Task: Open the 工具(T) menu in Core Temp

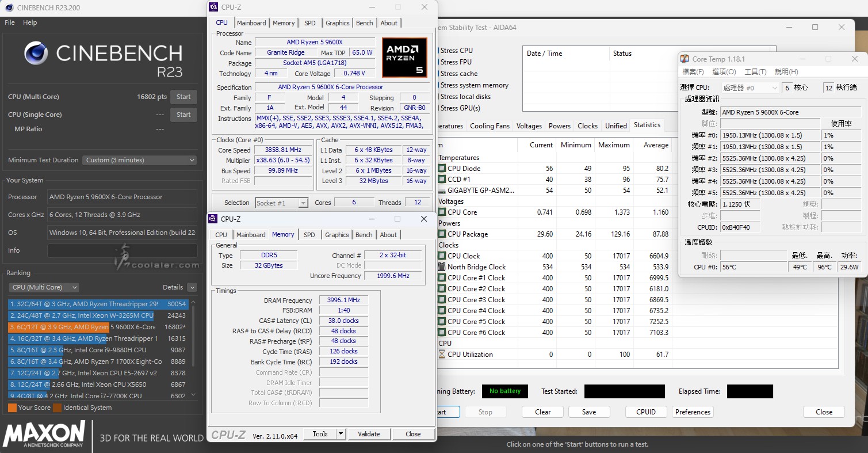Action: (x=755, y=72)
